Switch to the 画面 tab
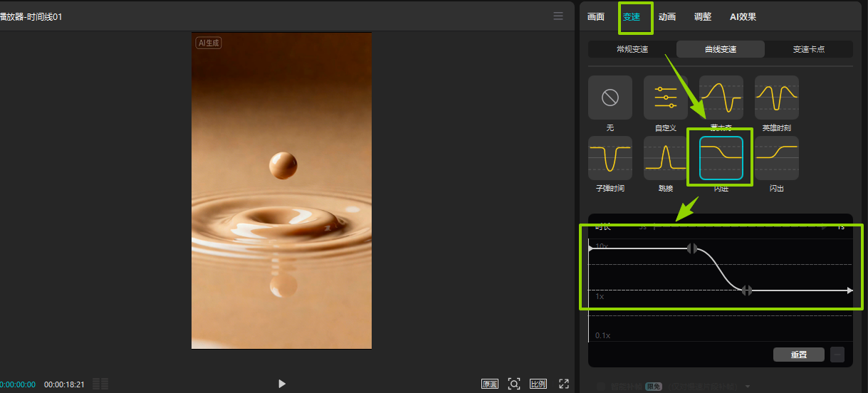 596,17
